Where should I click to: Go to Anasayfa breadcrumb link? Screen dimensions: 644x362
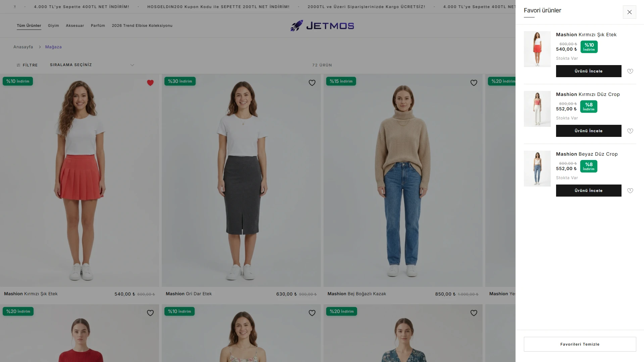pyautogui.click(x=23, y=47)
